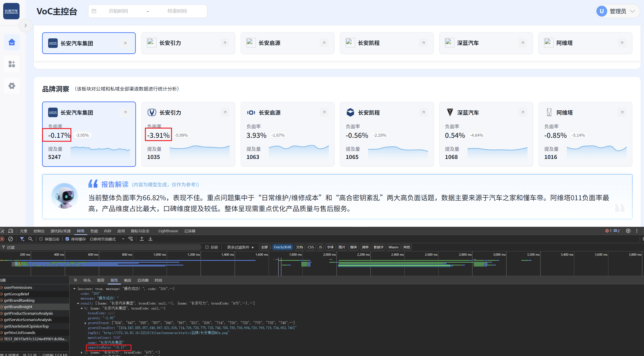Click the 结束时间 date input
644x356 pixels.
pyautogui.click(x=177, y=11)
